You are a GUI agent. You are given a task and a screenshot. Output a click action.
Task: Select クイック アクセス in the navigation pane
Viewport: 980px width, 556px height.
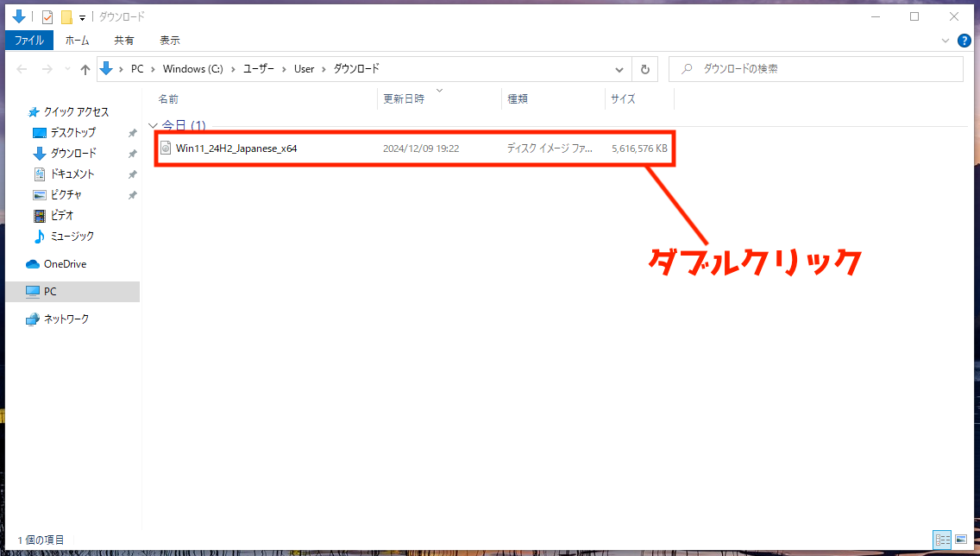(x=76, y=112)
